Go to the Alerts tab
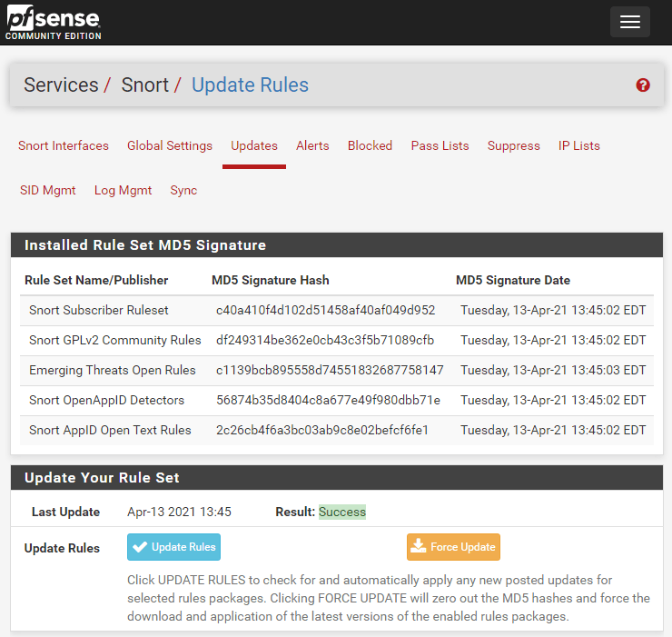The height and width of the screenshot is (637, 672). click(312, 145)
